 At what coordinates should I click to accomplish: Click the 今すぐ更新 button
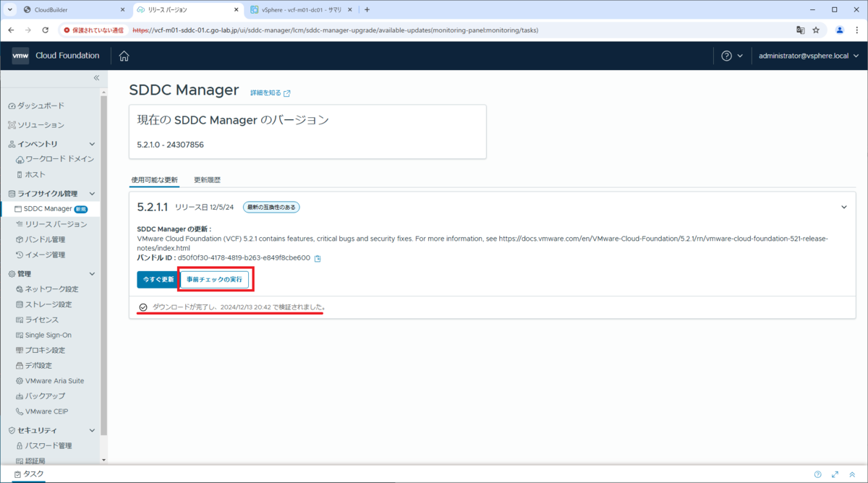click(158, 279)
